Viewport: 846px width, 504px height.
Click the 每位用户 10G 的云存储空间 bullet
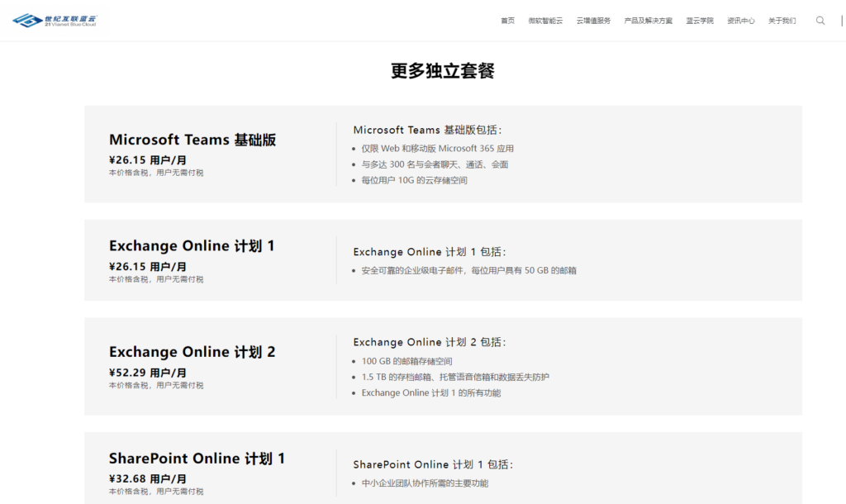tap(414, 180)
